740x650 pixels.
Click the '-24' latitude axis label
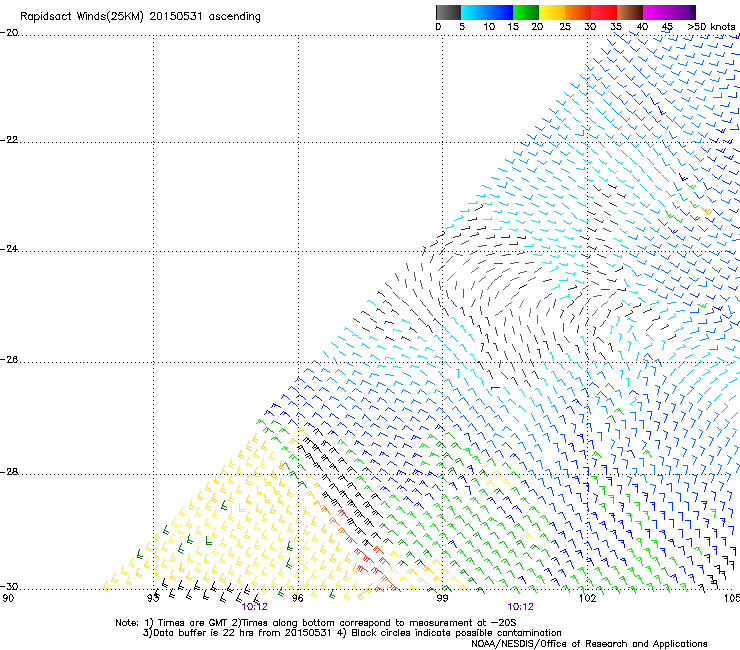[9, 249]
